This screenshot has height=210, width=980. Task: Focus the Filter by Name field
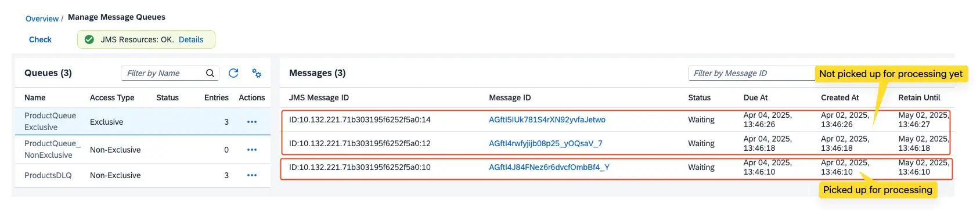(x=170, y=73)
